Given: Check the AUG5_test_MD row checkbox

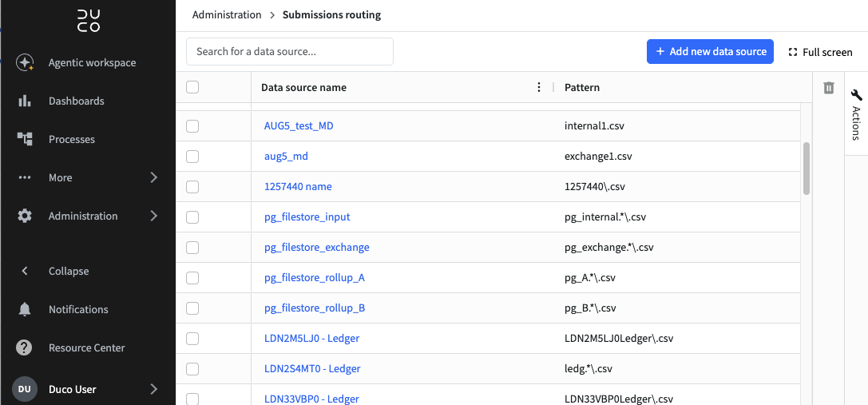Looking at the screenshot, I should point(192,126).
